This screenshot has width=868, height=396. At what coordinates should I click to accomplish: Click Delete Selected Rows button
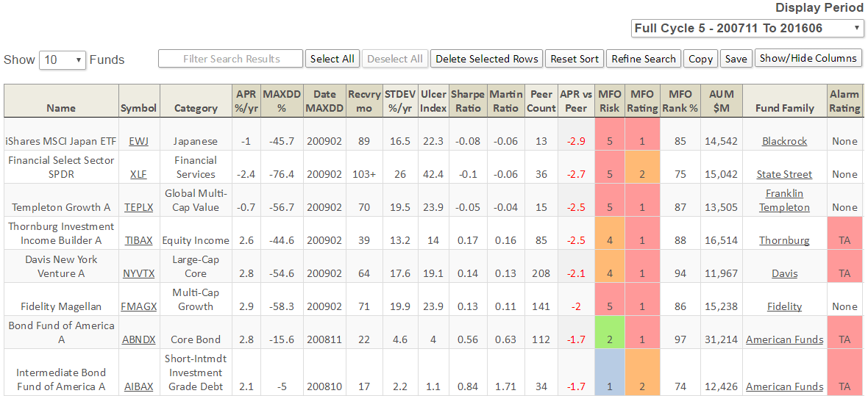[x=486, y=59]
